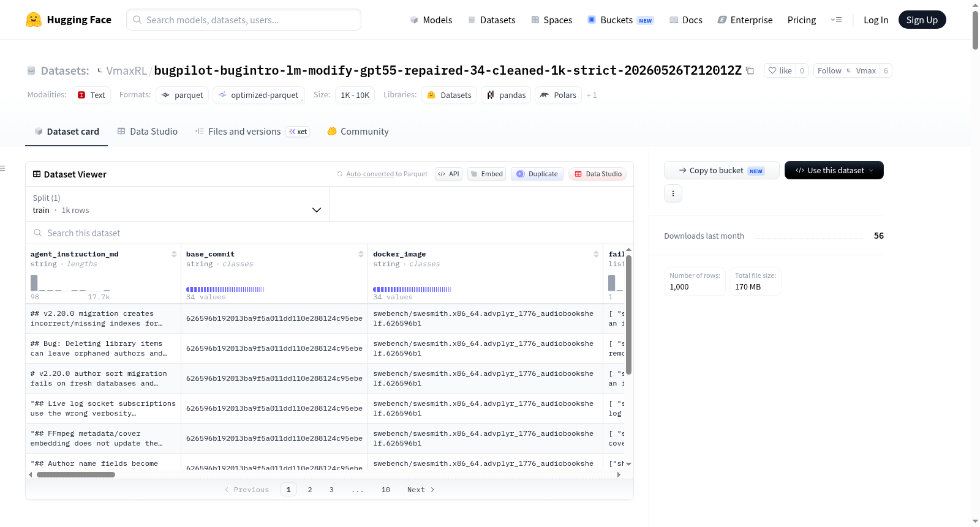Sort base_commit column

[x=361, y=254]
